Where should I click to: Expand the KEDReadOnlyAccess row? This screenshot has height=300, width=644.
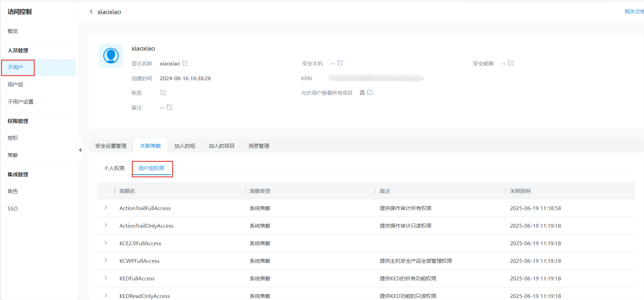pyautogui.click(x=106, y=296)
